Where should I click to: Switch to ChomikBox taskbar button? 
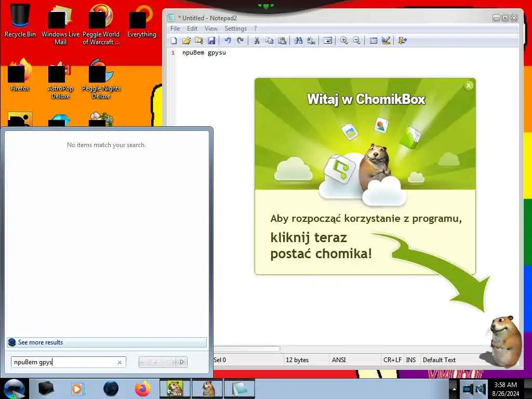[x=175, y=389]
